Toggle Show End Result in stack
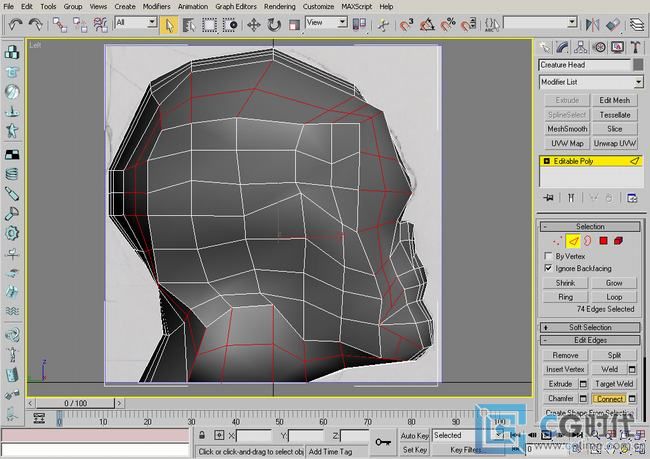Viewport: 650px width, 459px height. point(571,198)
